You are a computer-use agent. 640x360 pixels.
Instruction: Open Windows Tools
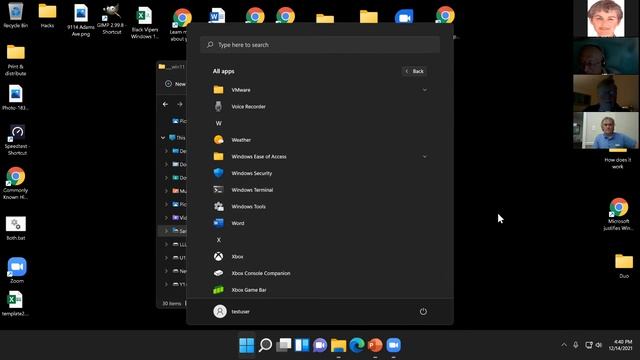pyautogui.click(x=320, y=207)
